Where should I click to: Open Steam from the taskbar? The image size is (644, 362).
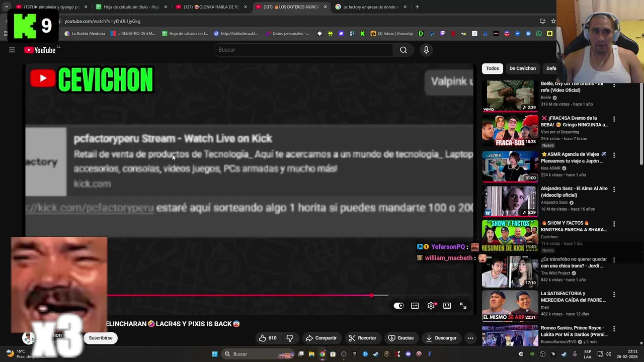pyautogui.click(x=376, y=354)
